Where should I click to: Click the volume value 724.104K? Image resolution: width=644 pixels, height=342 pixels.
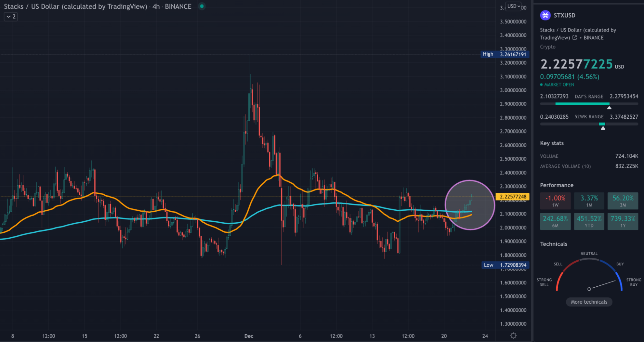click(x=627, y=156)
